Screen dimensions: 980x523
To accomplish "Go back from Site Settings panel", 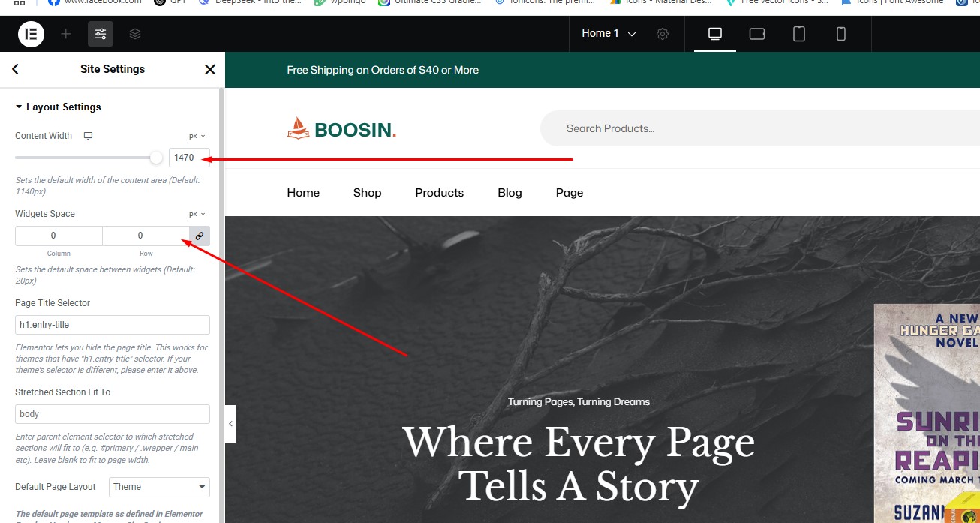I will click(16, 69).
